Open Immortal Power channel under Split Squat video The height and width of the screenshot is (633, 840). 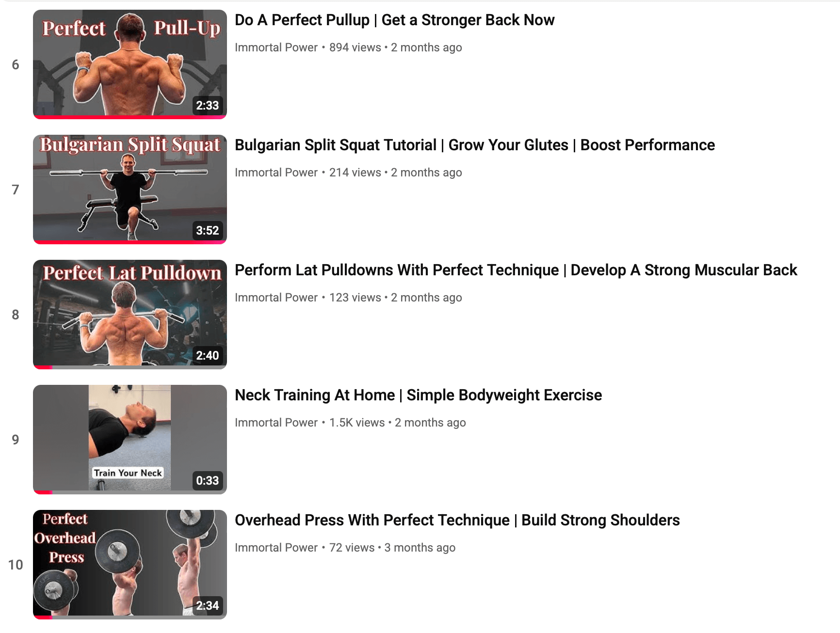pyautogui.click(x=276, y=173)
